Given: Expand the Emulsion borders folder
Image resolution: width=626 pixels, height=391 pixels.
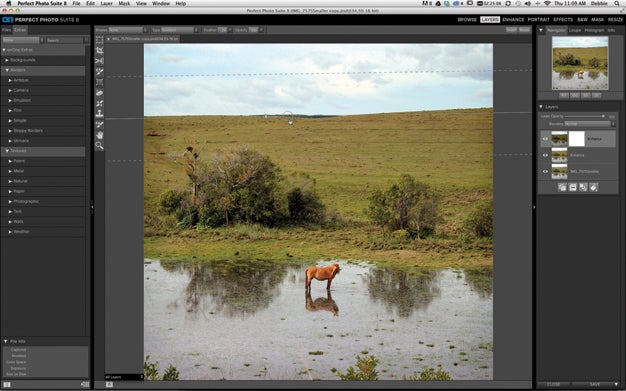Looking at the screenshot, I should 10,100.
